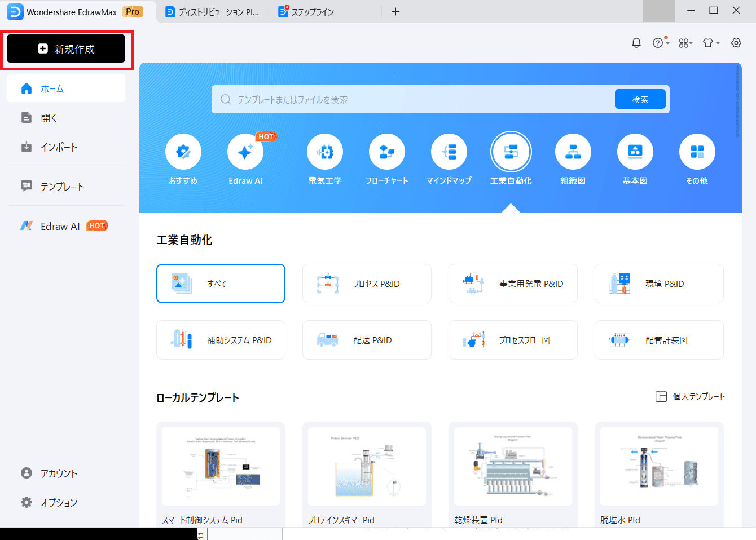756x540 pixels.
Task: Open the マインドマップ category icon
Action: coord(449,152)
